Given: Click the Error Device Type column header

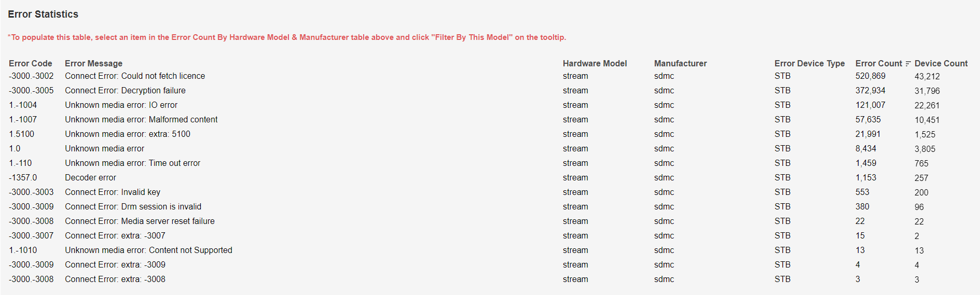Looking at the screenshot, I should (809, 64).
